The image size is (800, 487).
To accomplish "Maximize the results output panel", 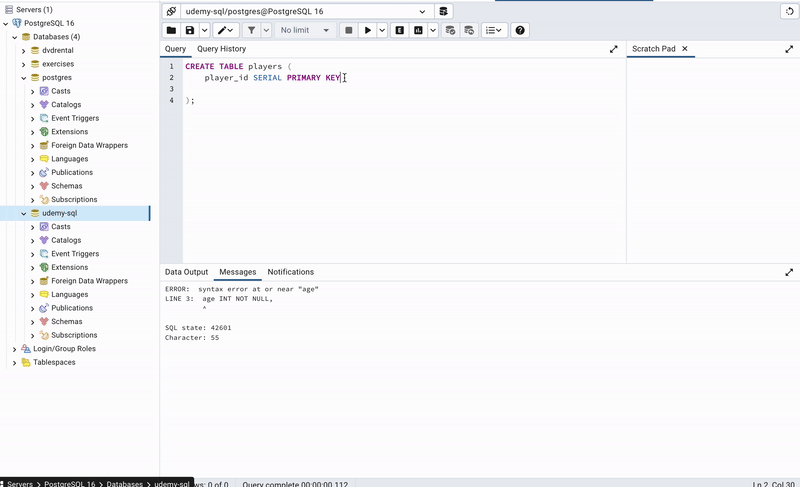I will pyautogui.click(x=789, y=272).
